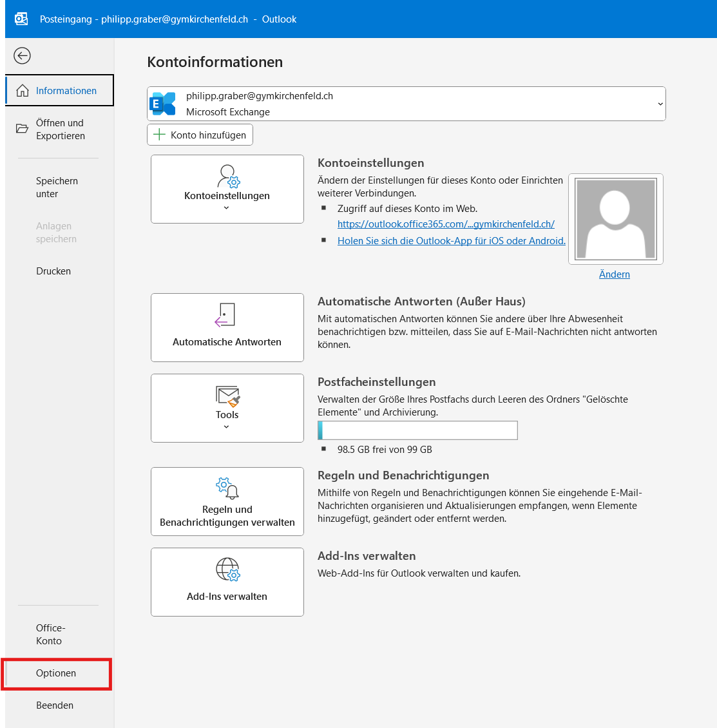Go back using the circled arrow

click(22, 55)
